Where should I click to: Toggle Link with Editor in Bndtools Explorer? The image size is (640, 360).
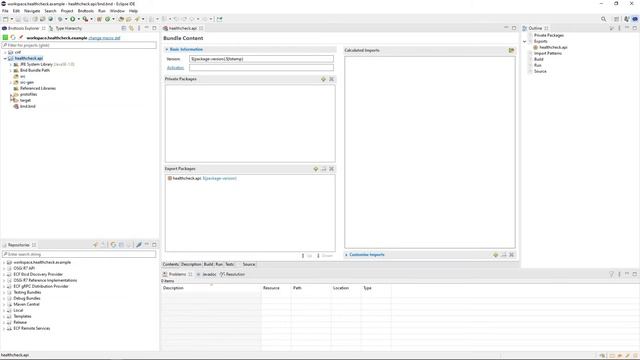point(131,28)
